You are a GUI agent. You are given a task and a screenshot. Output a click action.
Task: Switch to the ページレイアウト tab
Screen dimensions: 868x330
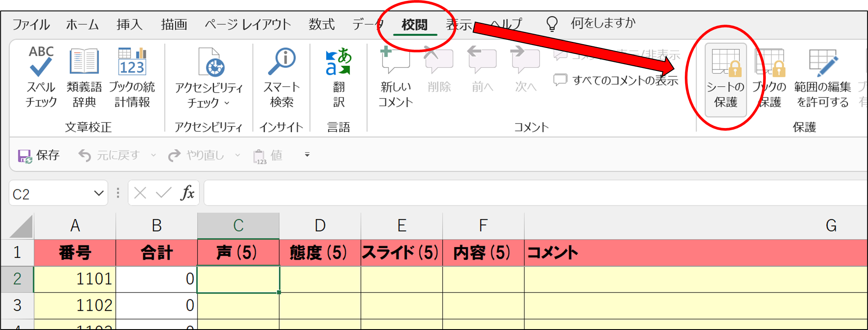point(248,24)
